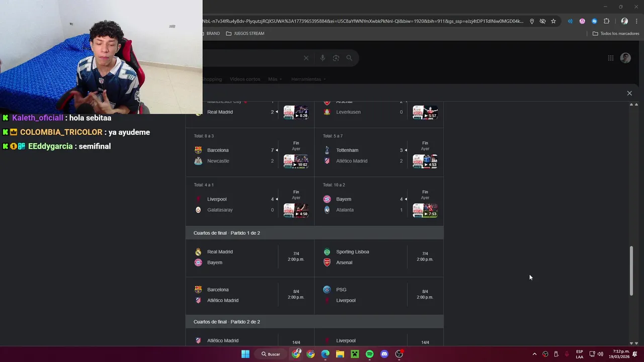The width and height of the screenshot is (644, 362).
Task: Clear the Google search box
Action: click(x=306, y=58)
